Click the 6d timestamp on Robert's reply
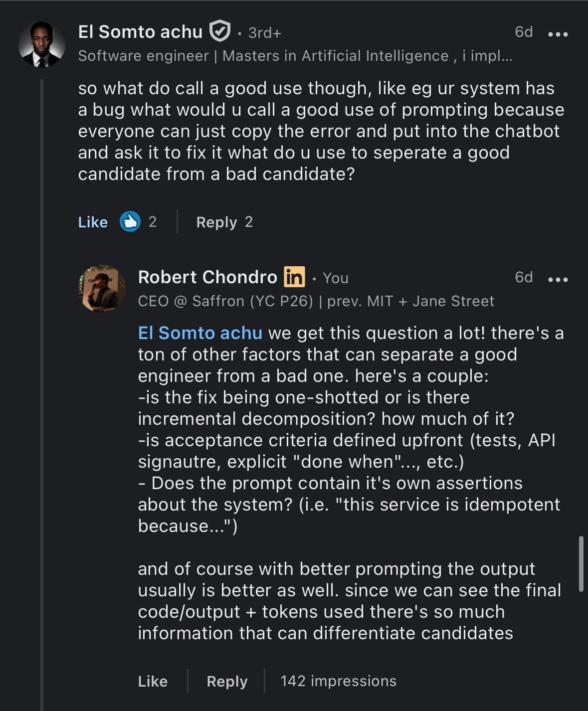The height and width of the screenshot is (711, 588). [524, 277]
